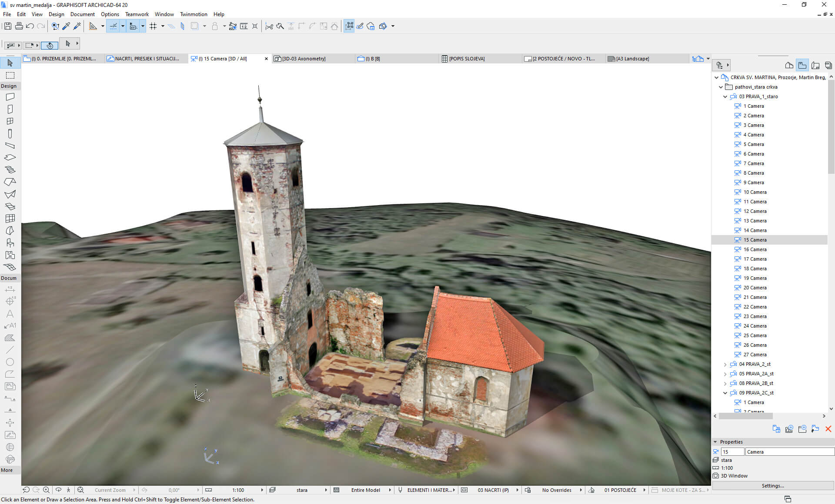Select the Text tool in toolbox
835x504 pixels.
10,313
